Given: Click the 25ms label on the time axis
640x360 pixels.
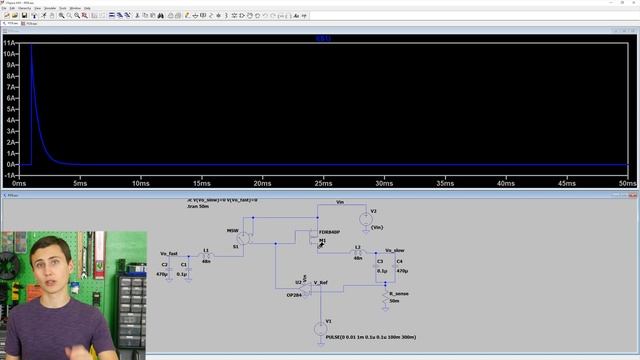Looking at the screenshot, I should tap(323, 184).
